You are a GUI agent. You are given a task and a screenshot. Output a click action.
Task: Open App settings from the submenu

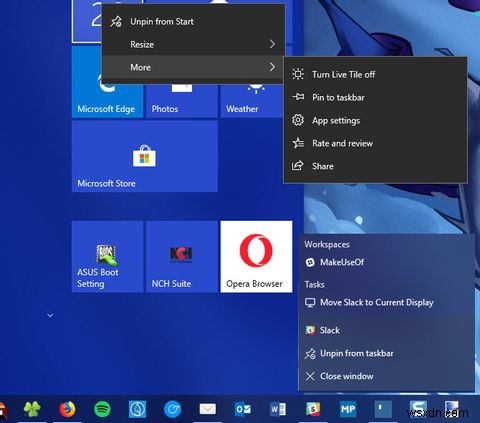point(375,120)
